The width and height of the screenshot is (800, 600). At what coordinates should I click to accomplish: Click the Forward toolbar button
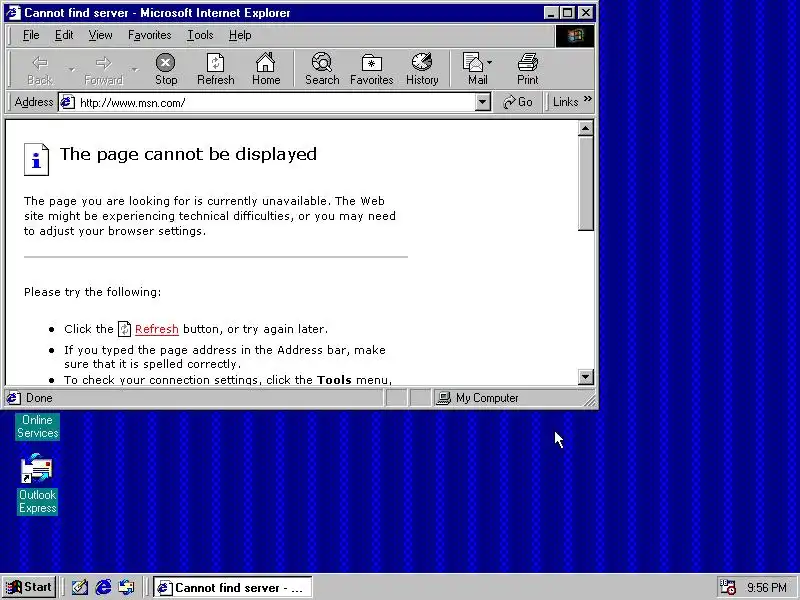coord(104,69)
